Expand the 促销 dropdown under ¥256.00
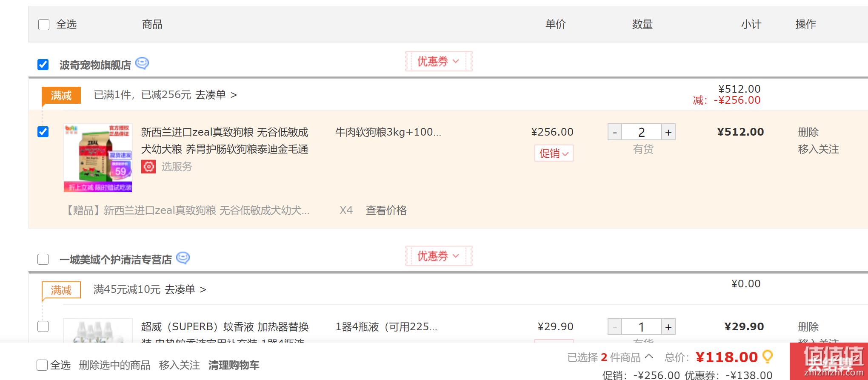 (554, 153)
